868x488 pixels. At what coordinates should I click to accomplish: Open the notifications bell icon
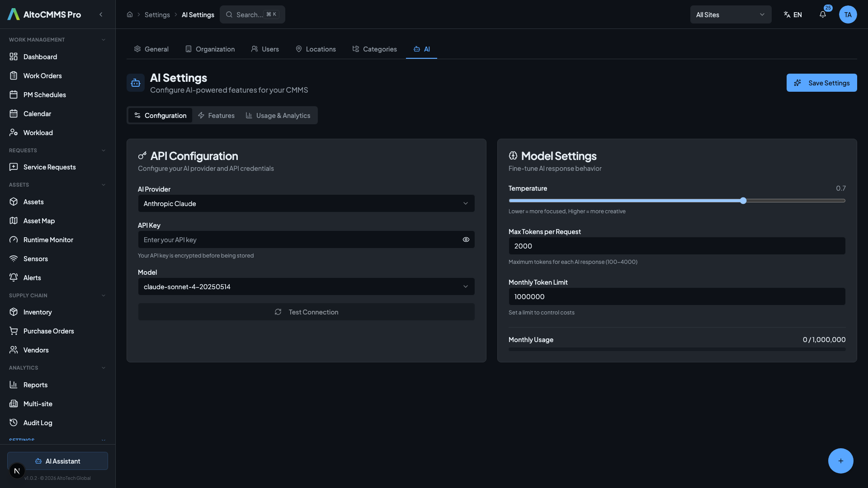[x=822, y=14]
